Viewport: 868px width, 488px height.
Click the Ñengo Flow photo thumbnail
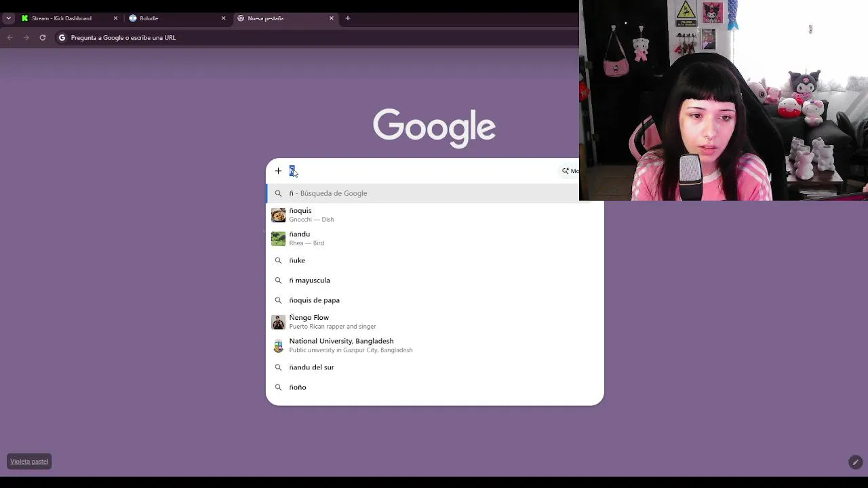[278, 322]
